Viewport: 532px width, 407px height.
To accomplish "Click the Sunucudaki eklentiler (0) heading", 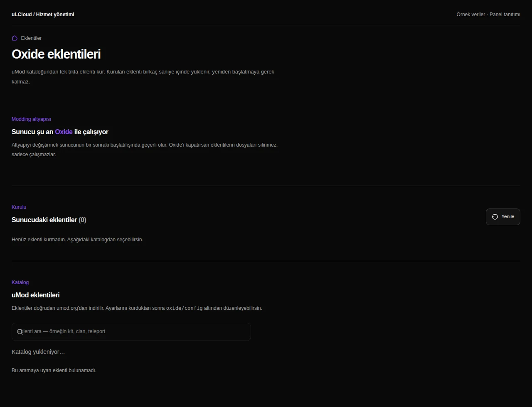I will [49, 220].
